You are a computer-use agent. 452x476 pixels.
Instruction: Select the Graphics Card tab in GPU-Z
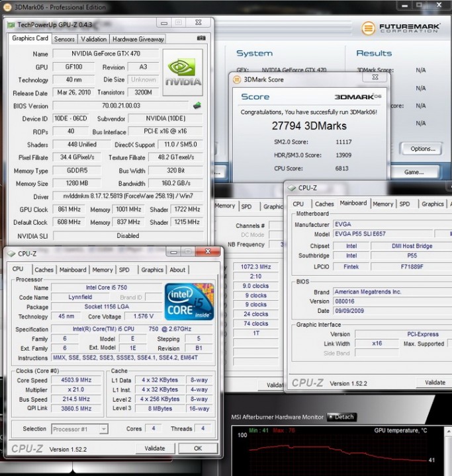coord(30,38)
